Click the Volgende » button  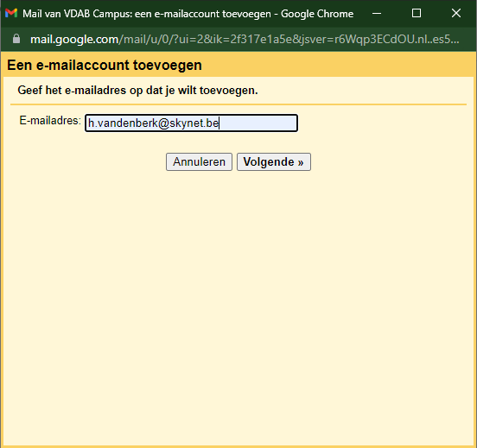[x=274, y=161]
